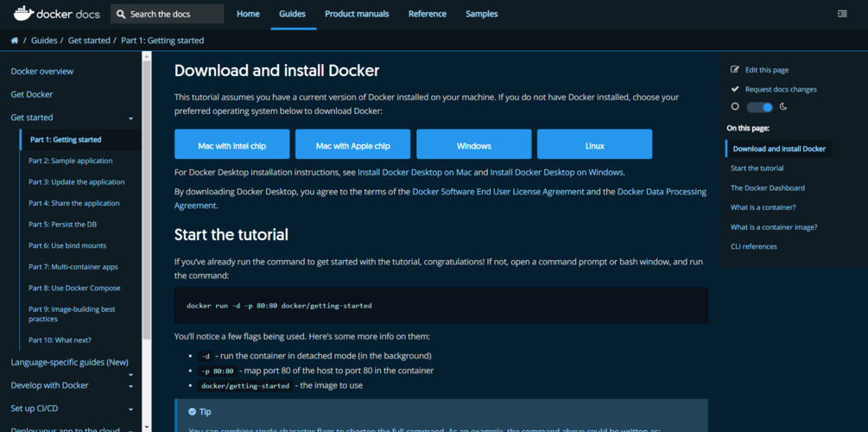Click the home icon in breadcrumb
This screenshot has width=868, height=432.
15,41
